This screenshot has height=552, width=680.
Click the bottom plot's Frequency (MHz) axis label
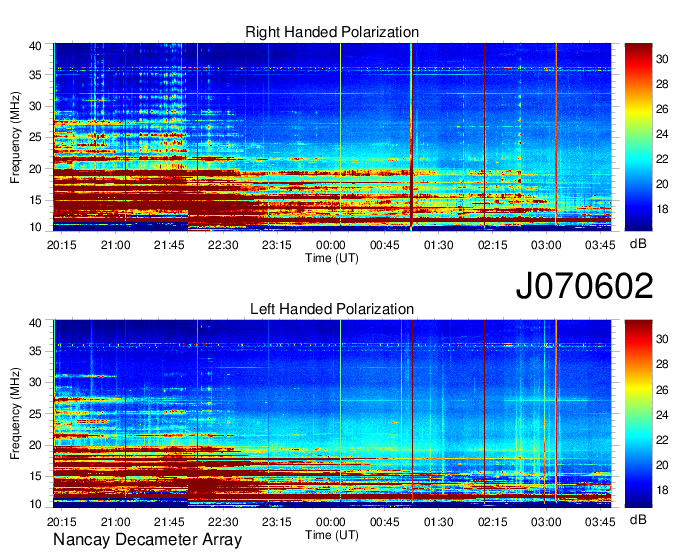(15, 414)
